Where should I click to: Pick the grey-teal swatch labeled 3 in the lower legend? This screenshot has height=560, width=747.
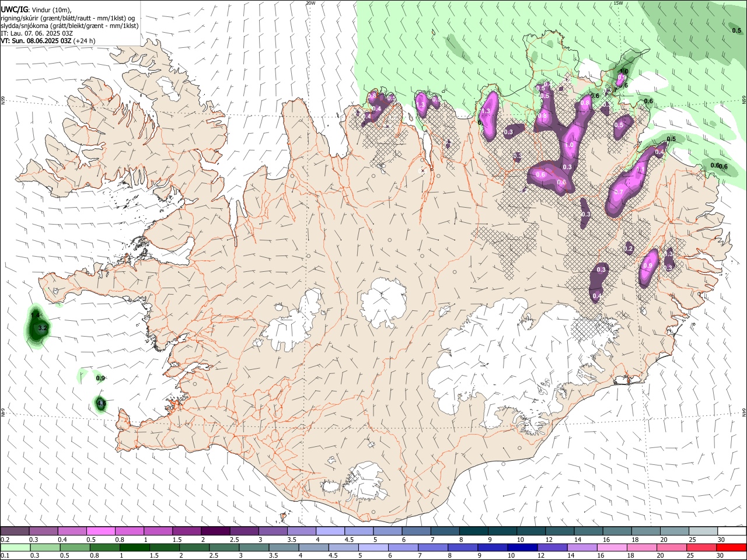pyautogui.click(x=254, y=547)
